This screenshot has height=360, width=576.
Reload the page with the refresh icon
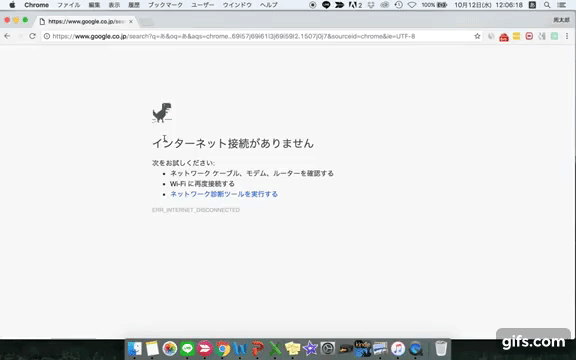point(32,36)
